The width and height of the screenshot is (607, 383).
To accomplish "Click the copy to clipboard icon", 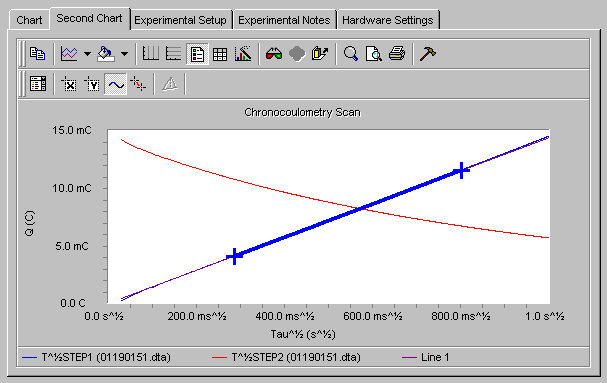I will pos(38,53).
